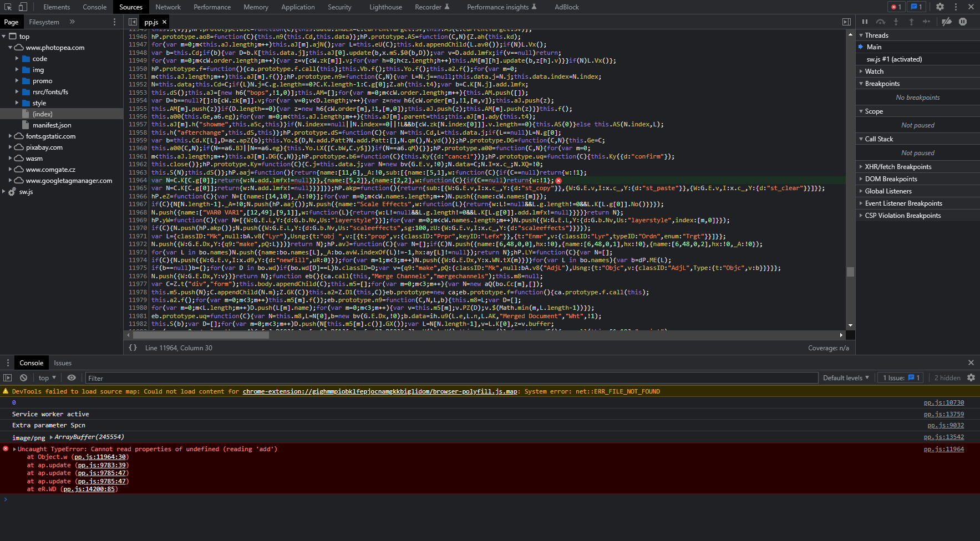Viewport: 980px width, 541px height.
Task: Enable the device emulation toolbar
Action: coord(22,7)
